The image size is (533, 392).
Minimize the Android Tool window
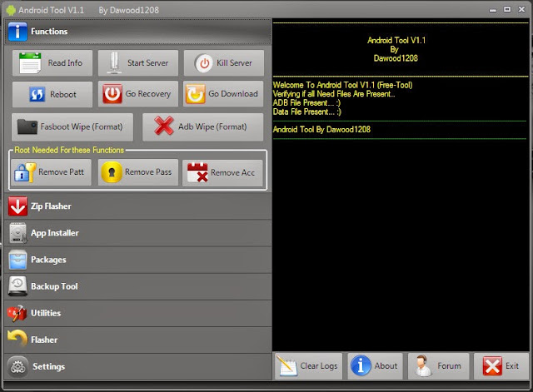(492, 10)
